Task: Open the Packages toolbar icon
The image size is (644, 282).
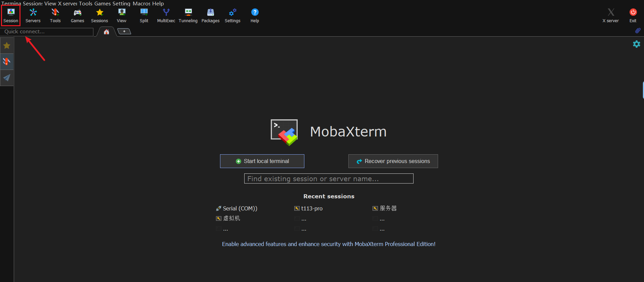Action: click(210, 15)
